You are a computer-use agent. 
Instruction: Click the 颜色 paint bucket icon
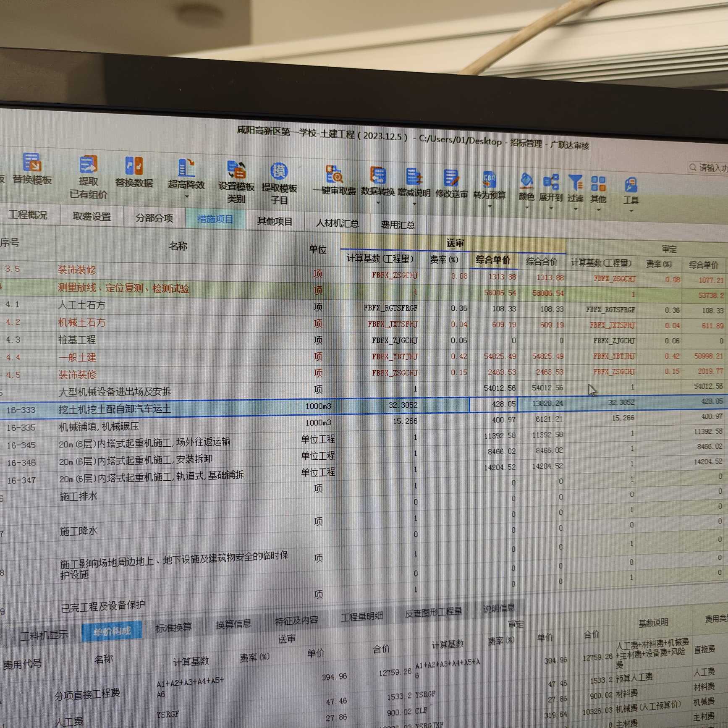tap(526, 181)
